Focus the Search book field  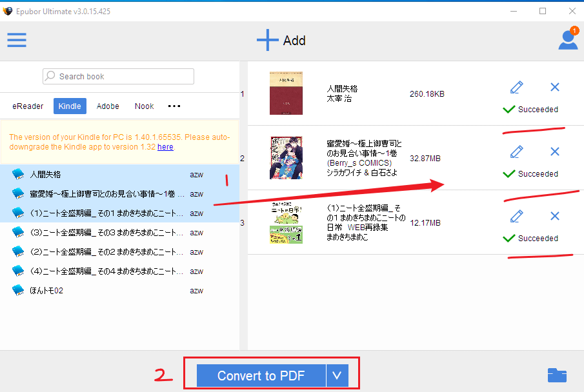click(x=119, y=76)
